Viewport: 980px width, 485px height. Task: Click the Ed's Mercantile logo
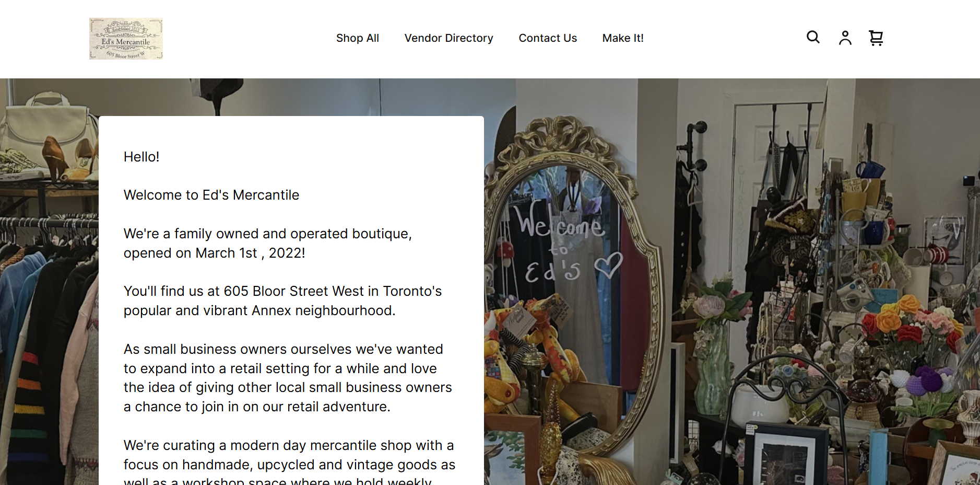click(126, 39)
